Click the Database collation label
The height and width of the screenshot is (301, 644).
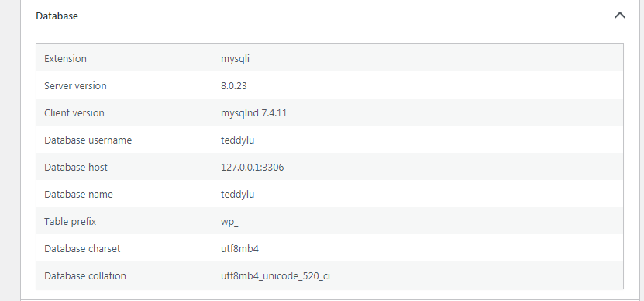85,275
